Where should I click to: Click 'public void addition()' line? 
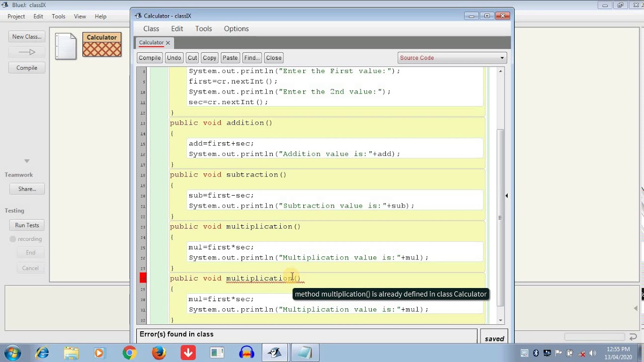coord(221,123)
